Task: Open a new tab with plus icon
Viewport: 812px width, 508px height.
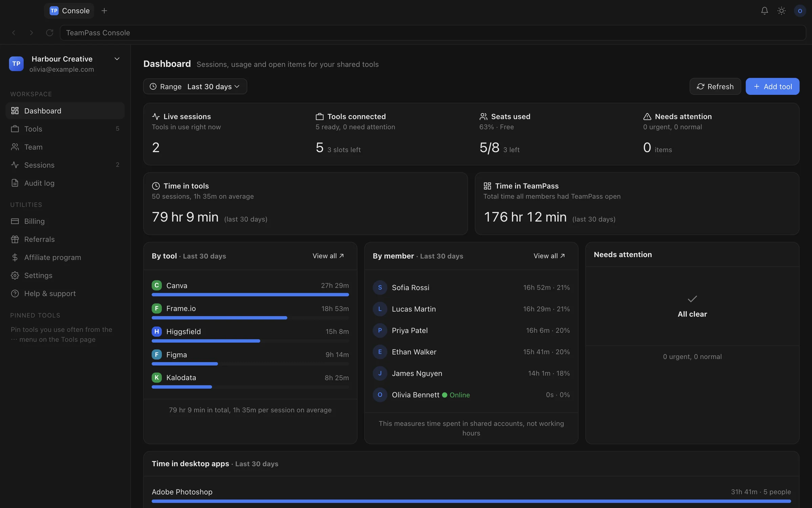Action: 104,11
